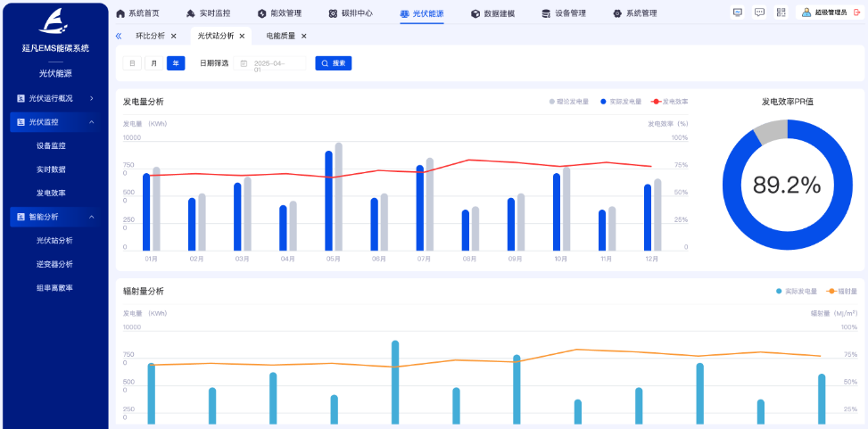This screenshot has width=868, height=429.
Task: Click the 搜索 search button
Action: pyautogui.click(x=334, y=63)
